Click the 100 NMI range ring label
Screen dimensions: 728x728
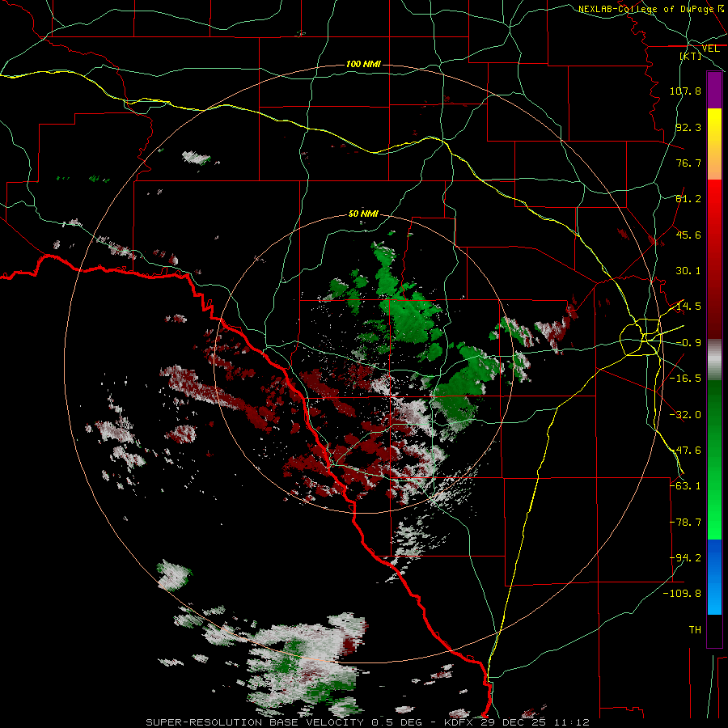click(x=363, y=64)
